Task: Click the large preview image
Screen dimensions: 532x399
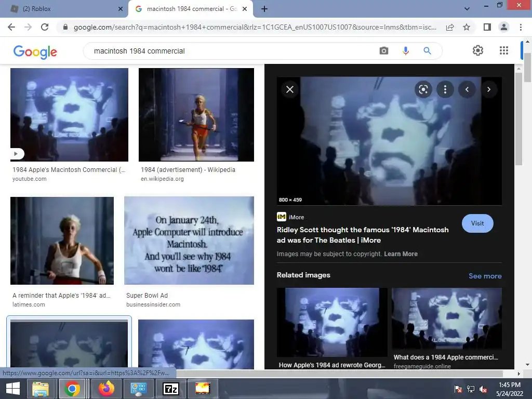Action: 389,141
